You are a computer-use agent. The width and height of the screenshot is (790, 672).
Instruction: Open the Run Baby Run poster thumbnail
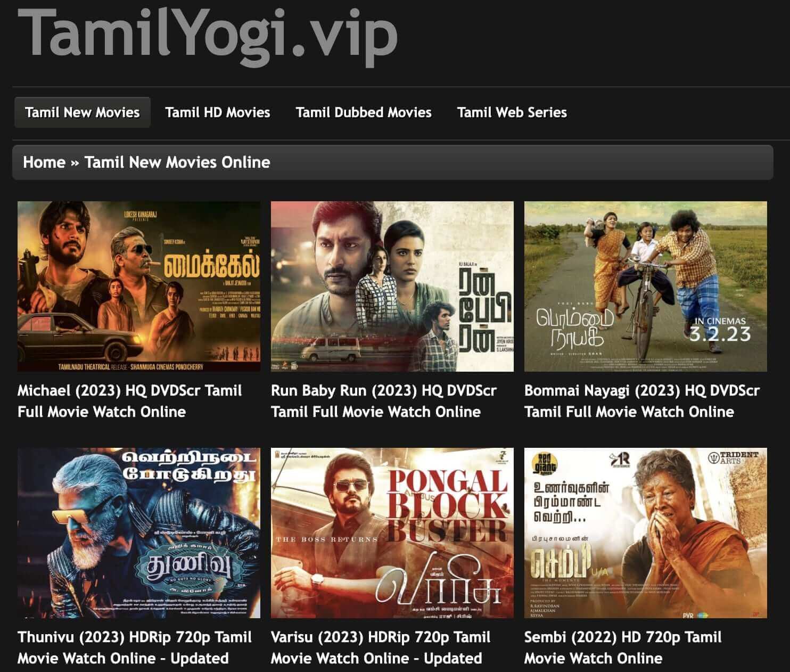click(392, 286)
